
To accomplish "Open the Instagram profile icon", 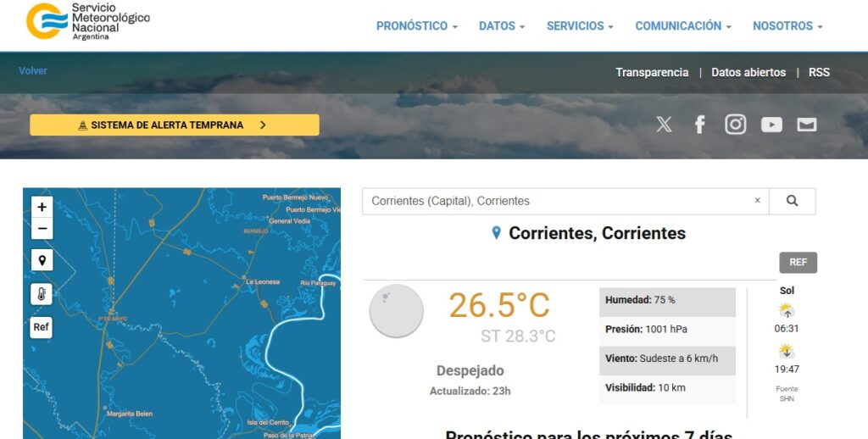I will (735, 125).
